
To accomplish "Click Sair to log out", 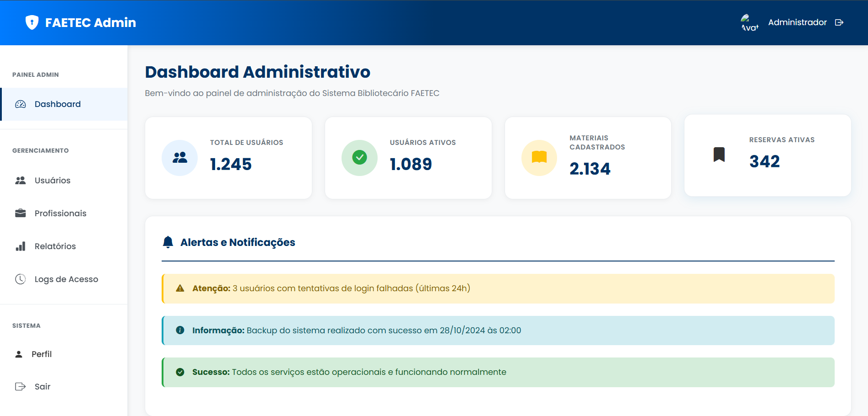I will pyautogui.click(x=42, y=387).
